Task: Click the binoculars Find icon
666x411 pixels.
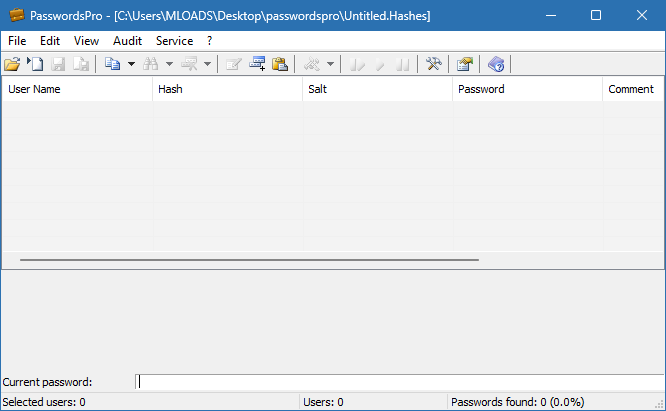Action: coord(151,64)
